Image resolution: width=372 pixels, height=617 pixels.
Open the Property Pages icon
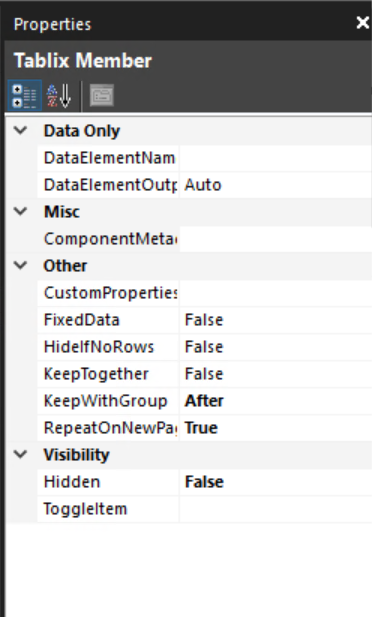102,96
